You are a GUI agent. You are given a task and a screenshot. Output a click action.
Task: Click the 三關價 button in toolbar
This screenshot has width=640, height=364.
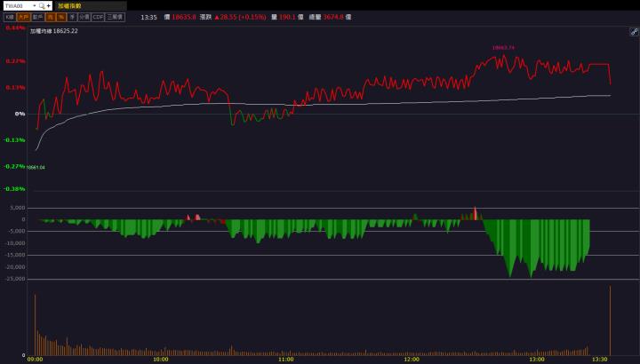click(116, 17)
